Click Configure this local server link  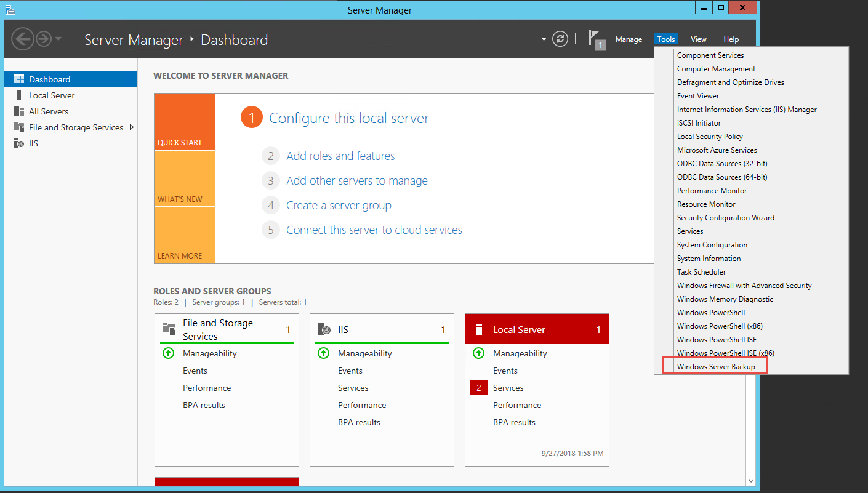click(x=349, y=118)
